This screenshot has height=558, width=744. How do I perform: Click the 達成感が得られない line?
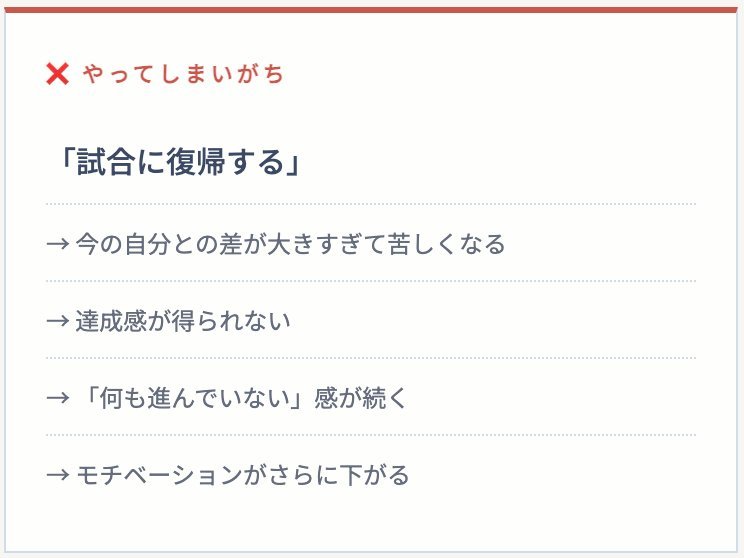(x=182, y=321)
